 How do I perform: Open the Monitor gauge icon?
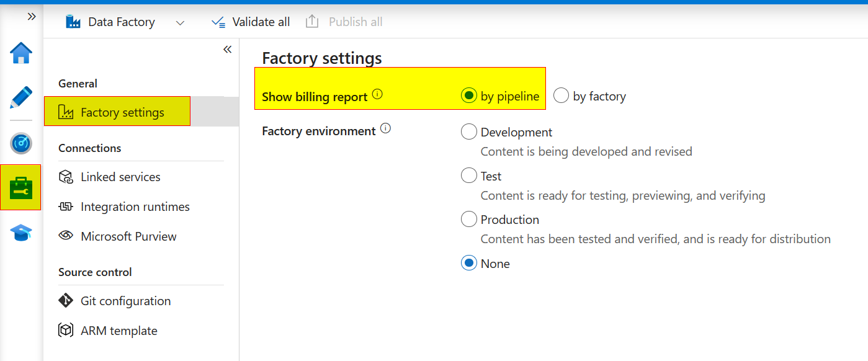(21, 143)
